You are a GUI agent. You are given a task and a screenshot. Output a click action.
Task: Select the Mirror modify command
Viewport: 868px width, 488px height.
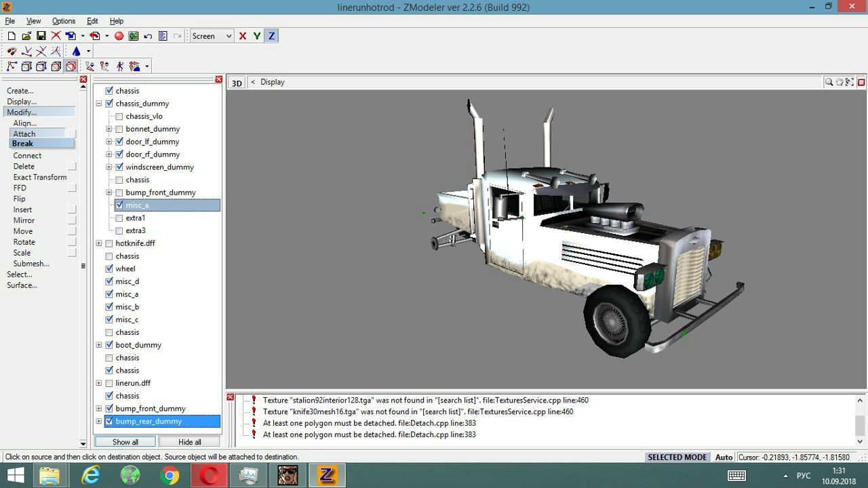point(24,220)
